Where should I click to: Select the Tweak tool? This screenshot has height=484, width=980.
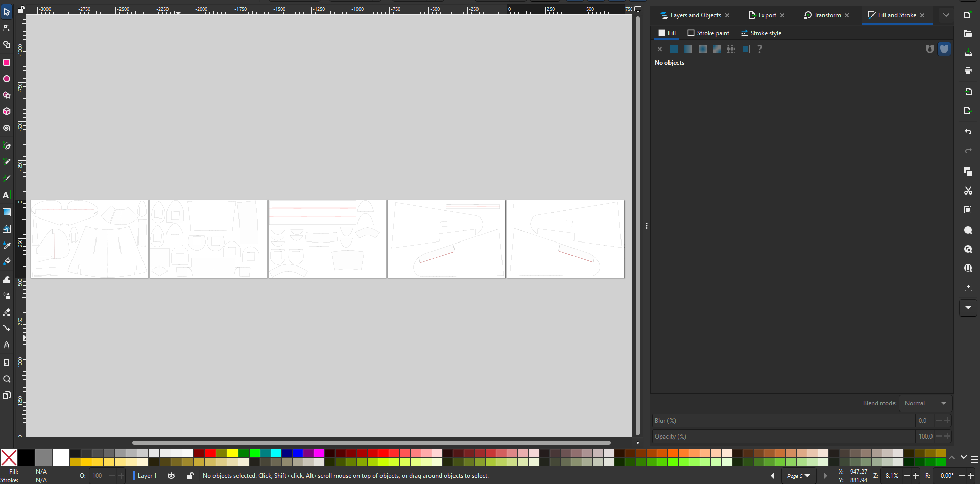pos(7,279)
